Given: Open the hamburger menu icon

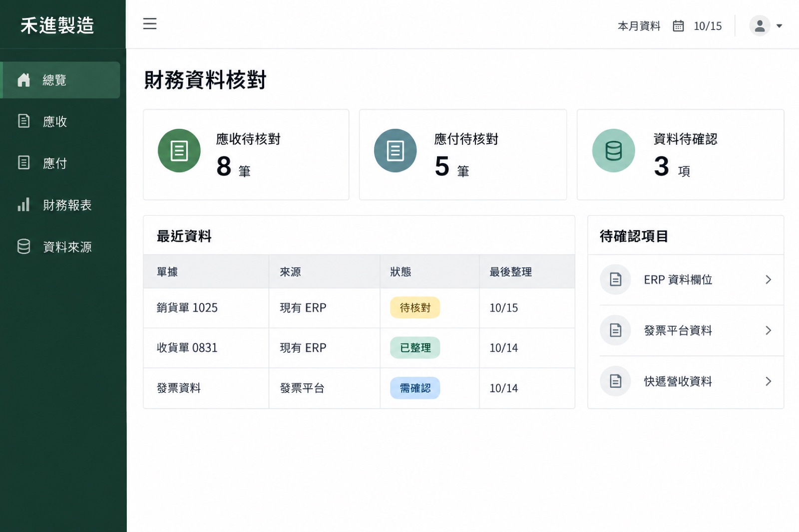Looking at the screenshot, I should (x=150, y=24).
